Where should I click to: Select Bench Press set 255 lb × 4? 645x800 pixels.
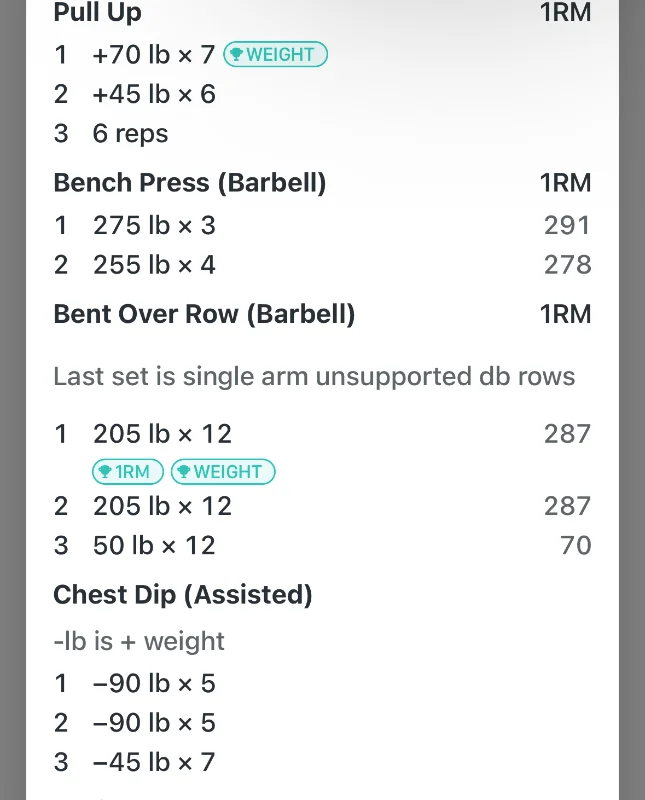(x=322, y=264)
